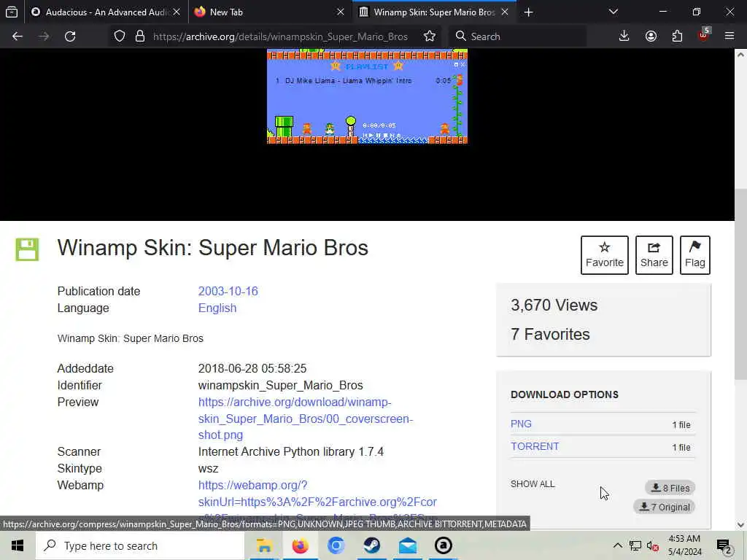Viewport: 747px width, 560px height.
Task: Click the Flag button
Action: (695, 254)
